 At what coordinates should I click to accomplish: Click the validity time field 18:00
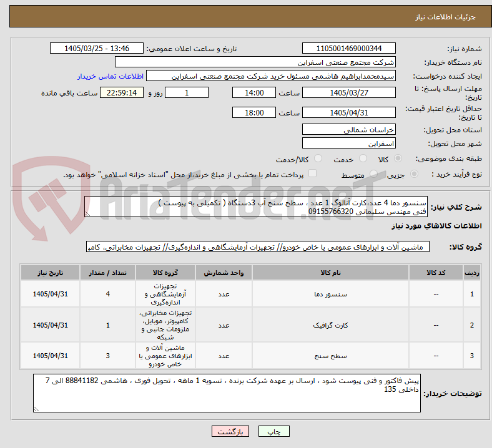point(254,112)
